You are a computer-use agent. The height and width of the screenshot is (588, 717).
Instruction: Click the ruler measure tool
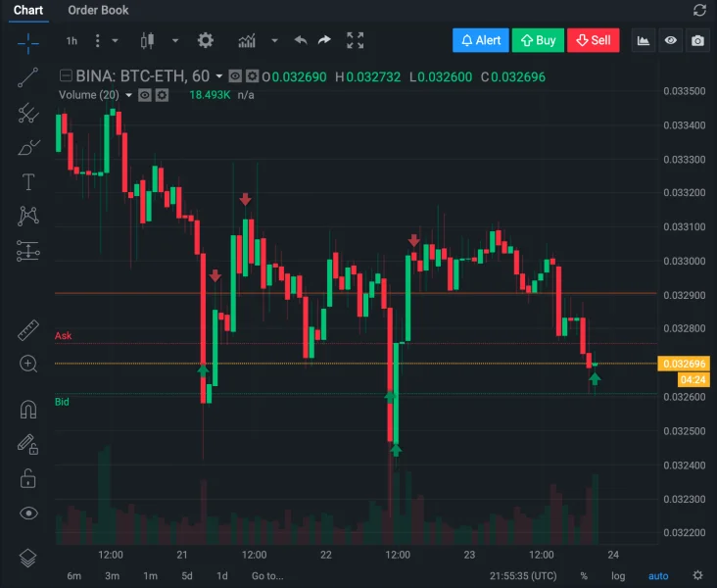tap(28, 330)
